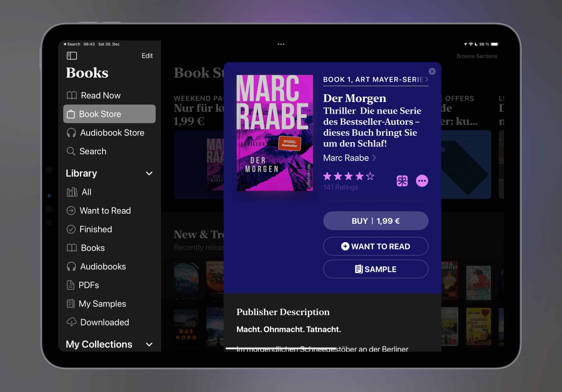Click the PDFs document icon

coord(70,285)
